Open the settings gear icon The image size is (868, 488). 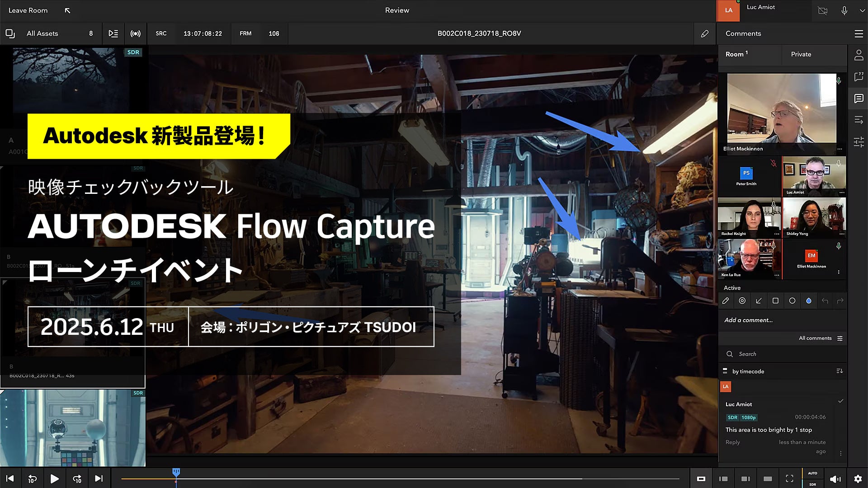[858, 479]
